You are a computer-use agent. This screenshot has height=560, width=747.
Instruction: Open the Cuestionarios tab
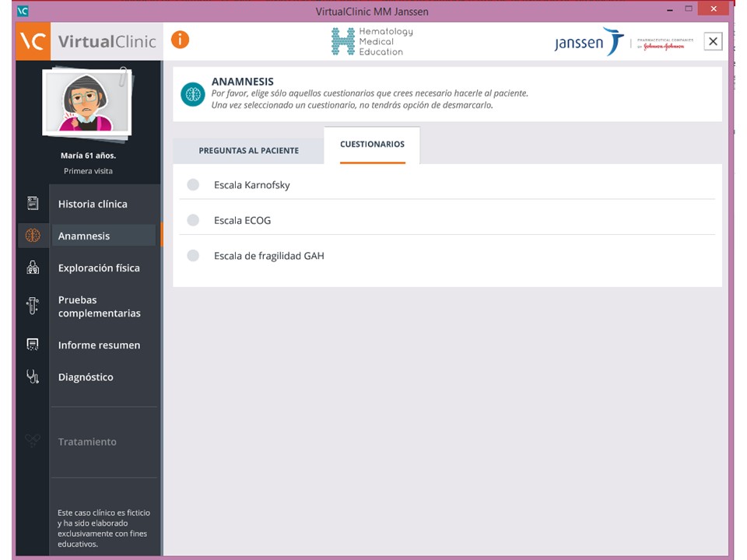click(x=372, y=145)
